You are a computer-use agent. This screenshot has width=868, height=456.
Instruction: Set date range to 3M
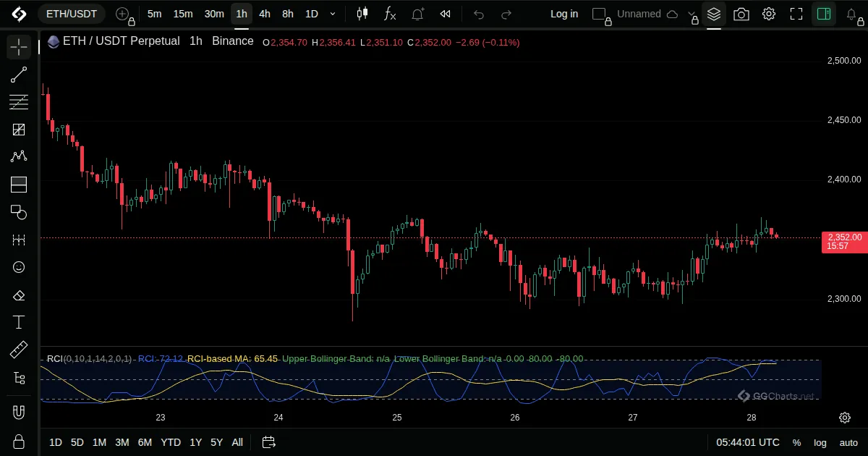[122, 442]
